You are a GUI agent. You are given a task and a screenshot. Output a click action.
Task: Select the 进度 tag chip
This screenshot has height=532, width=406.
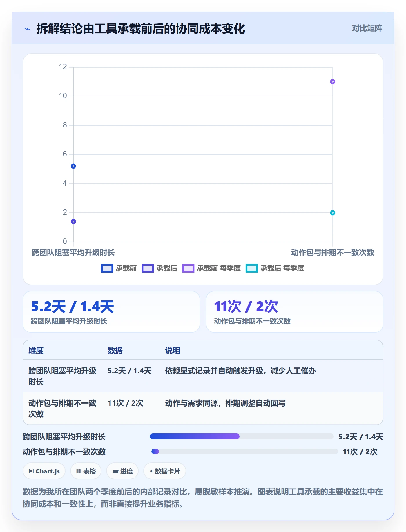point(122,471)
